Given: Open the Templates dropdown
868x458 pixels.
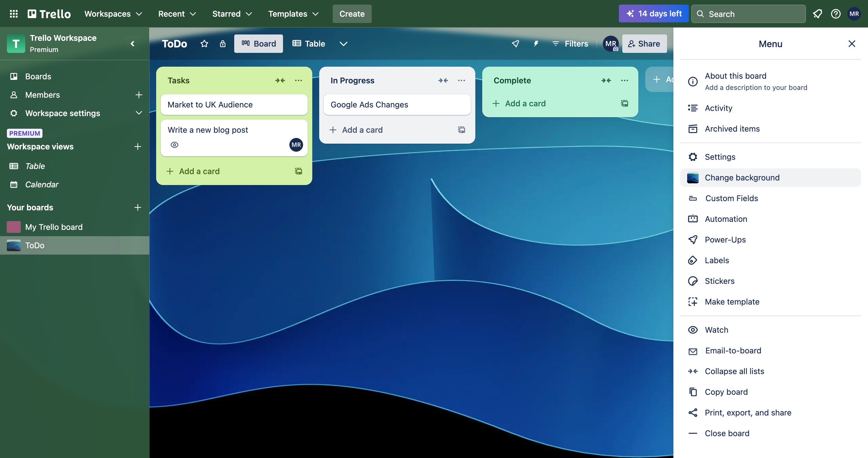Looking at the screenshot, I should tap(293, 14).
